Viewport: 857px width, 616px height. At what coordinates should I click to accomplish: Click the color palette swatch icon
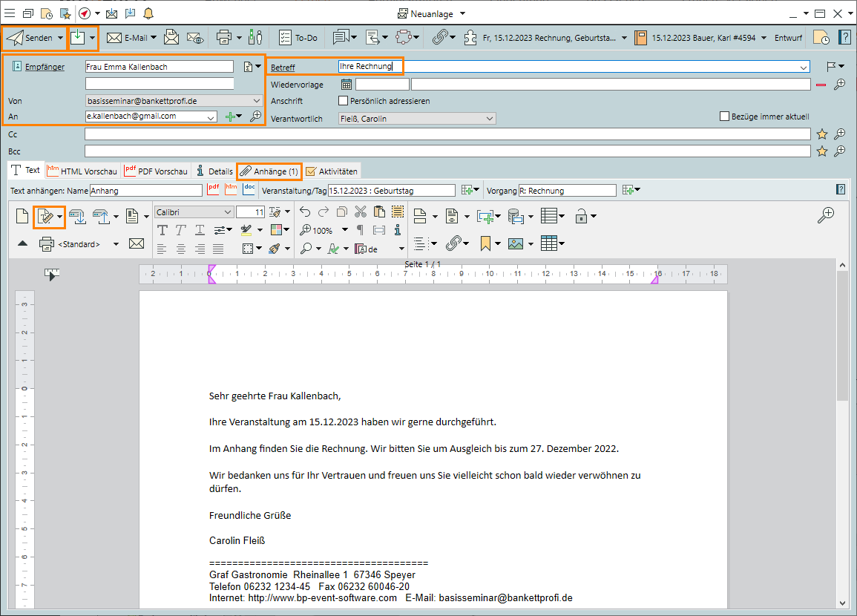click(x=276, y=230)
